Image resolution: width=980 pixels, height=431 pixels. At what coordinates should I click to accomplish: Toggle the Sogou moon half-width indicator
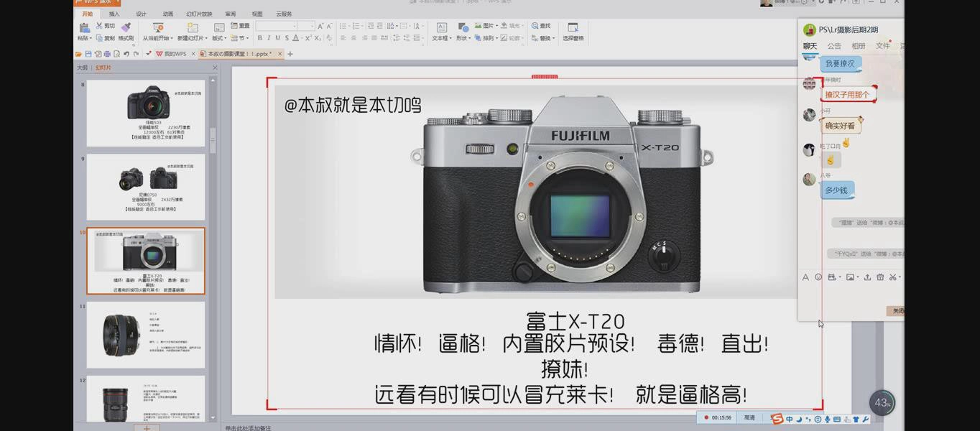pos(798,419)
